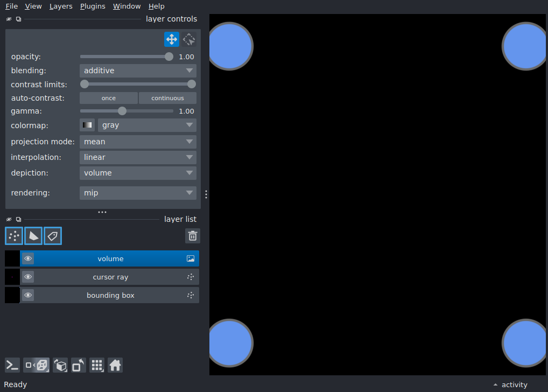Hide the bounding box layer
Screen dimensions: 548x392
click(x=28, y=295)
